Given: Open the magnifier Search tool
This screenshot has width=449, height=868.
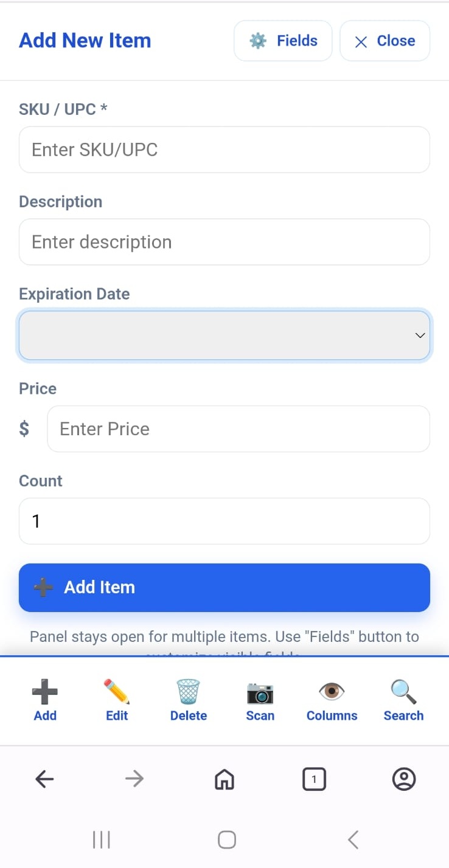Looking at the screenshot, I should [403, 692].
